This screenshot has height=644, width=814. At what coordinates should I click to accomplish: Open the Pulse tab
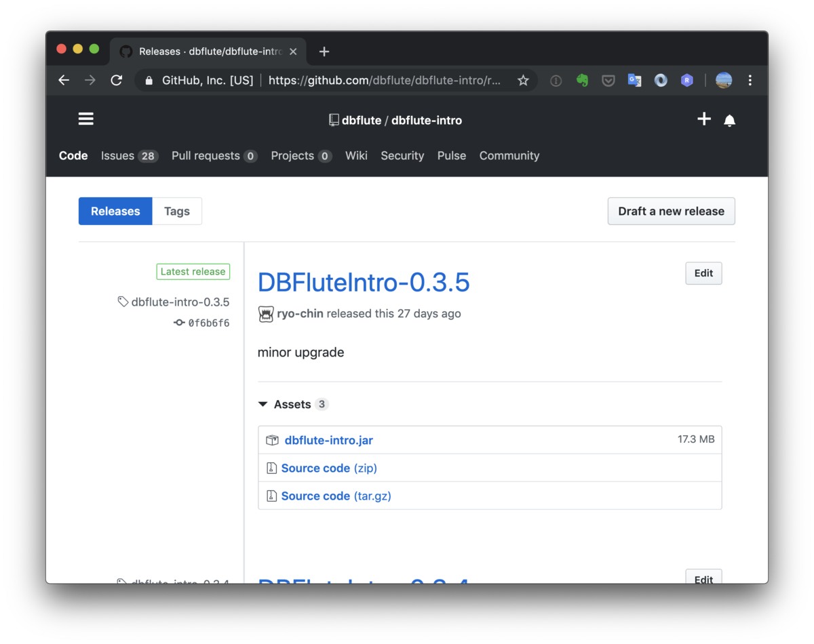pyautogui.click(x=452, y=155)
